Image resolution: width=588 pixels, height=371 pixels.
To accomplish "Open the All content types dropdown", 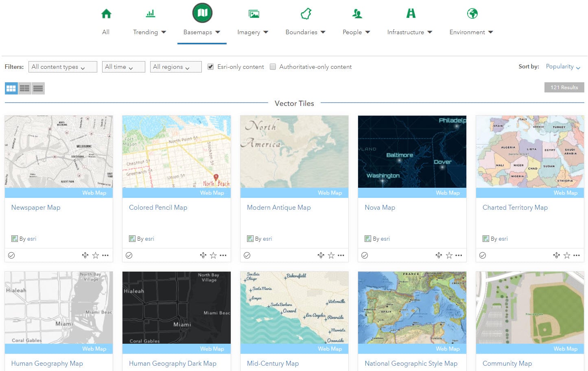I will click(62, 66).
